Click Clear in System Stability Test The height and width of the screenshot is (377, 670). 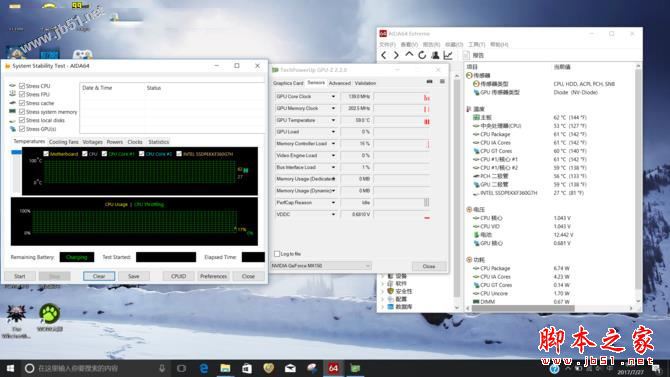point(99,277)
